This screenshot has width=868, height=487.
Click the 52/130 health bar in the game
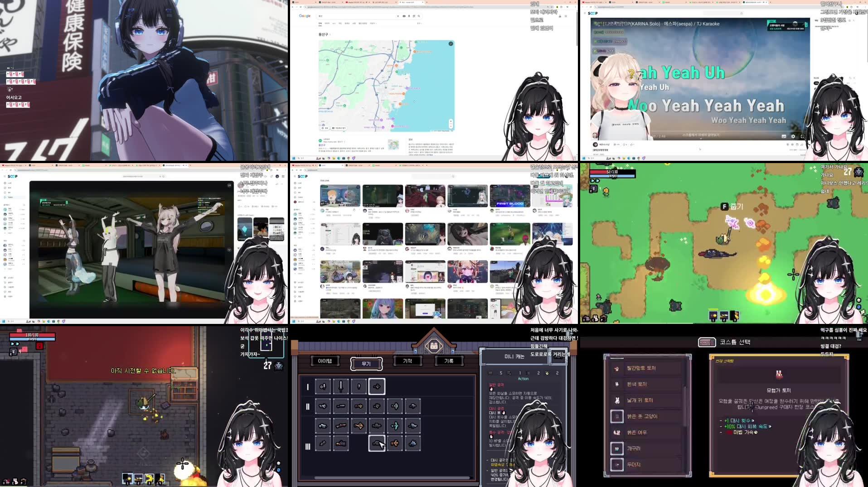612,172
